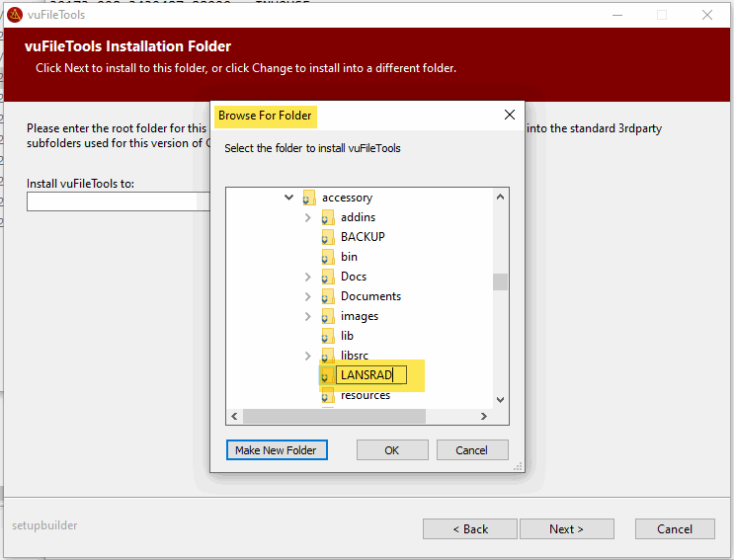Expand the libsrc folder node

308,356
